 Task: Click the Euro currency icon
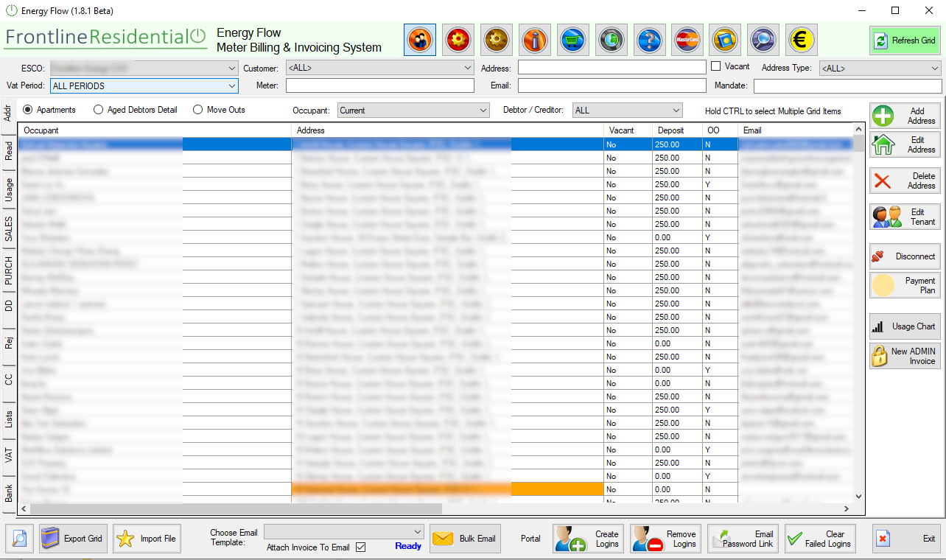(x=802, y=40)
